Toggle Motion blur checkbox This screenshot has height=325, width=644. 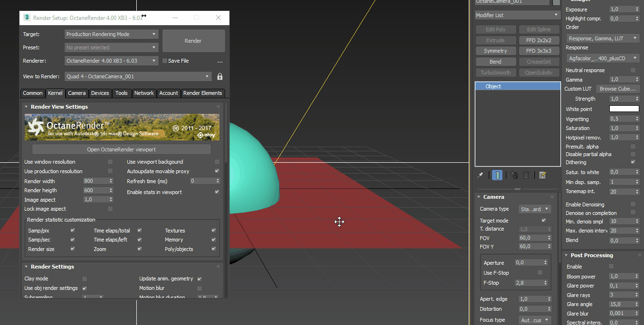[x=199, y=288]
